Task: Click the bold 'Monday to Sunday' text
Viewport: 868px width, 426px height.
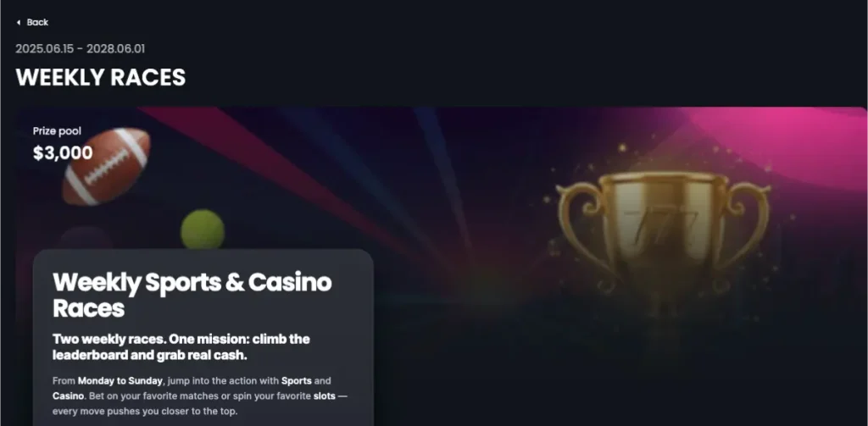Action: (x=120, y=380)
